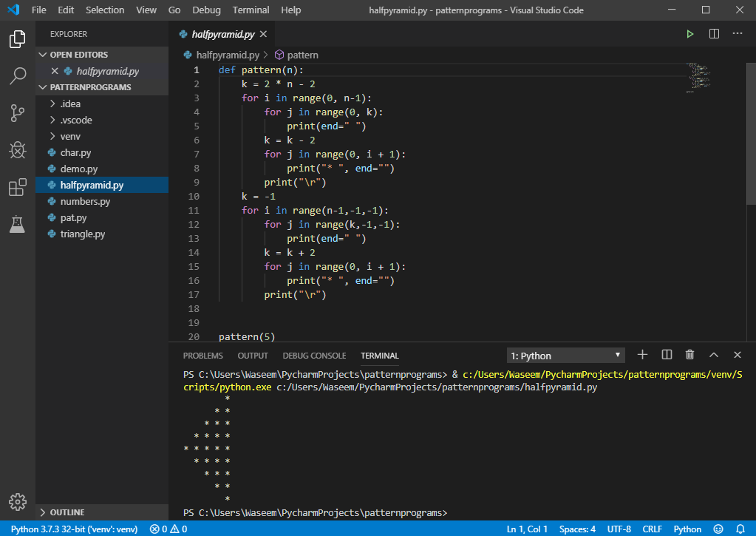Expand the OUTLINE section
Viewport: 756px width, 536px height.
coord(67,512)
